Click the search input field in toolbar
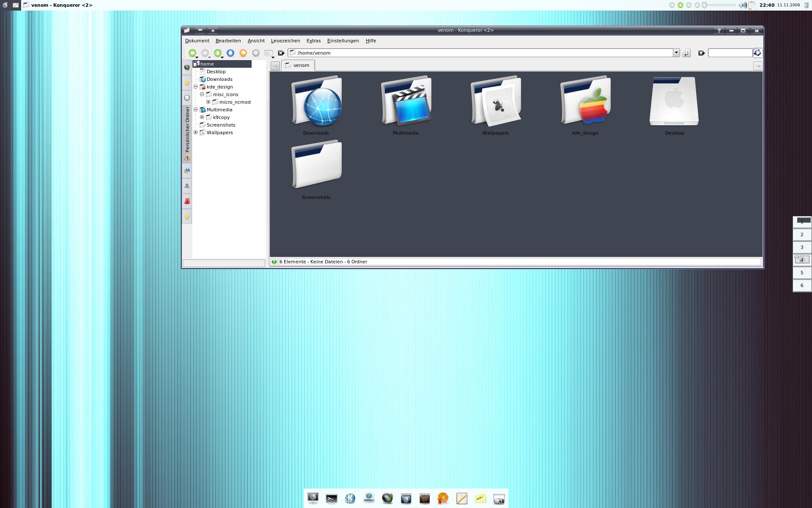The height and width of the screenshot is (508, 812). (x=730, y=53)
